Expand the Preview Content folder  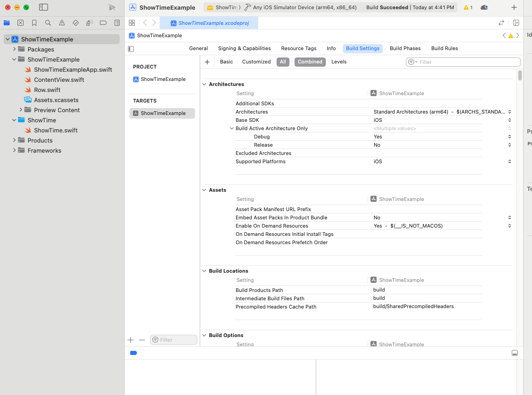[x=21, y=110]
